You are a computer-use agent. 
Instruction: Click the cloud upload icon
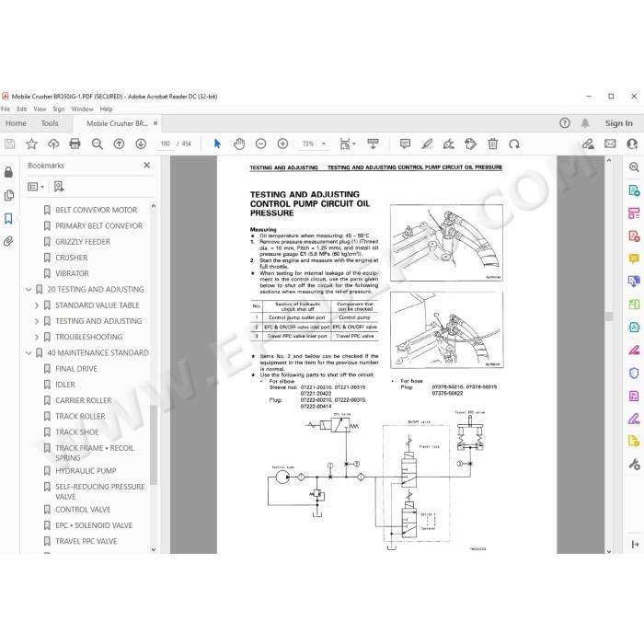pyautogui.click(x=53, y=144)
